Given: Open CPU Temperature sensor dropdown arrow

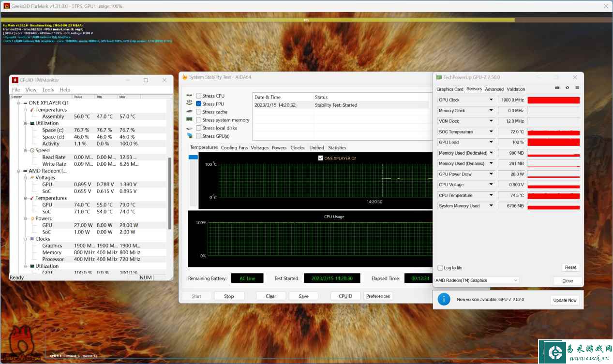Looking at the screenshot, I should pyautogui.click(x=491, y=195).
